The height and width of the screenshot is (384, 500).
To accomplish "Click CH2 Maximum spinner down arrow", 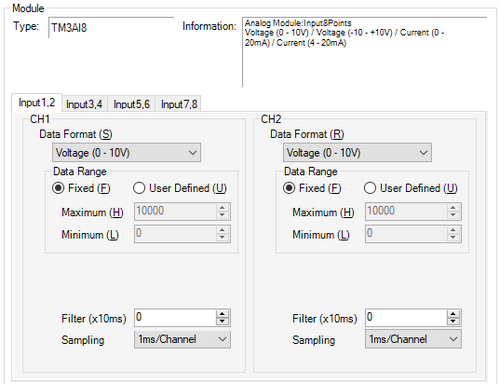I will [453, 215].
